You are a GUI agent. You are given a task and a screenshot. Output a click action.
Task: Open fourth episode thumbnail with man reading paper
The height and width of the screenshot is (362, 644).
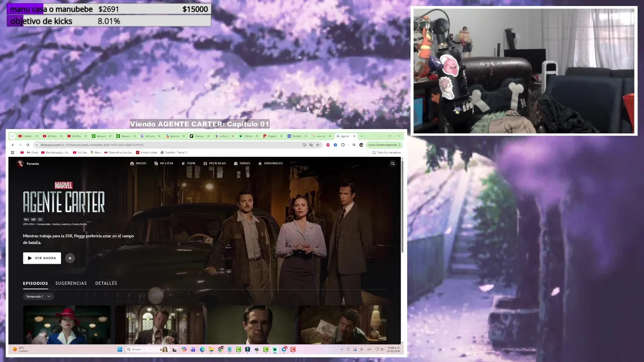pos(343,324)
